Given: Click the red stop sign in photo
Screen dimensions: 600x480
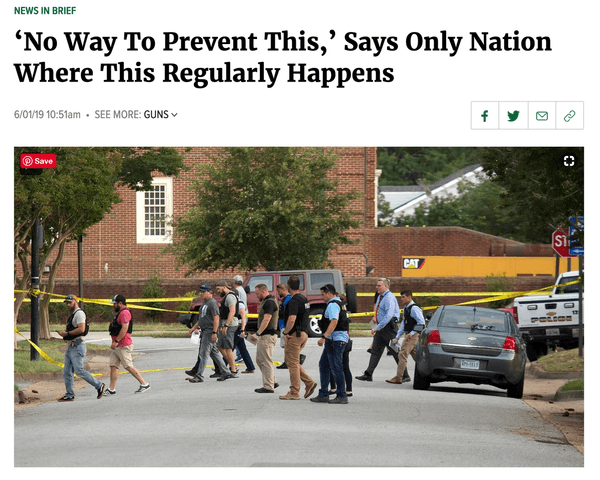Looking at the screenshot, I should (x=561, y=242).
